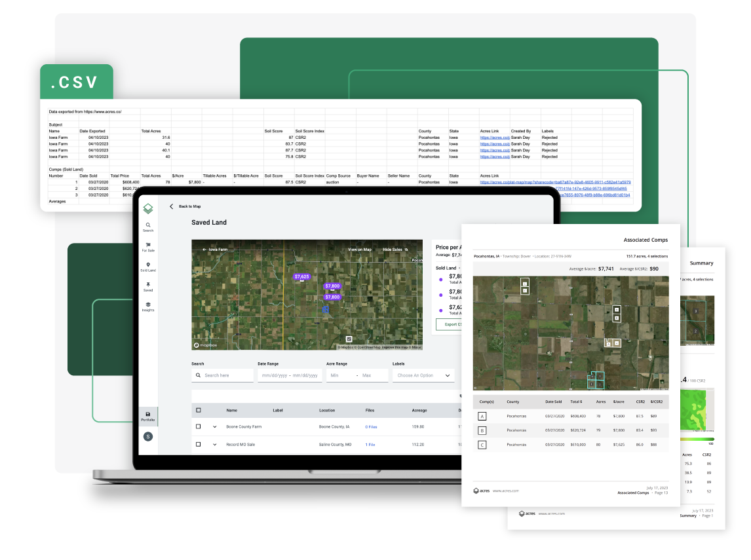This screenshot has height=560, width=751.
Task: Switch to the Summary page tab
Action: click(x=701, y=263)
